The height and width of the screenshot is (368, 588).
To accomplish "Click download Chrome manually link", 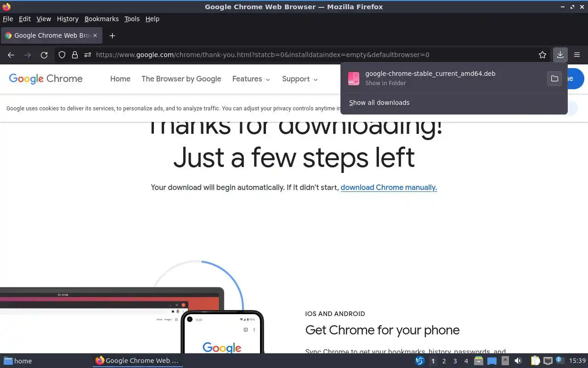I will 389,188.
